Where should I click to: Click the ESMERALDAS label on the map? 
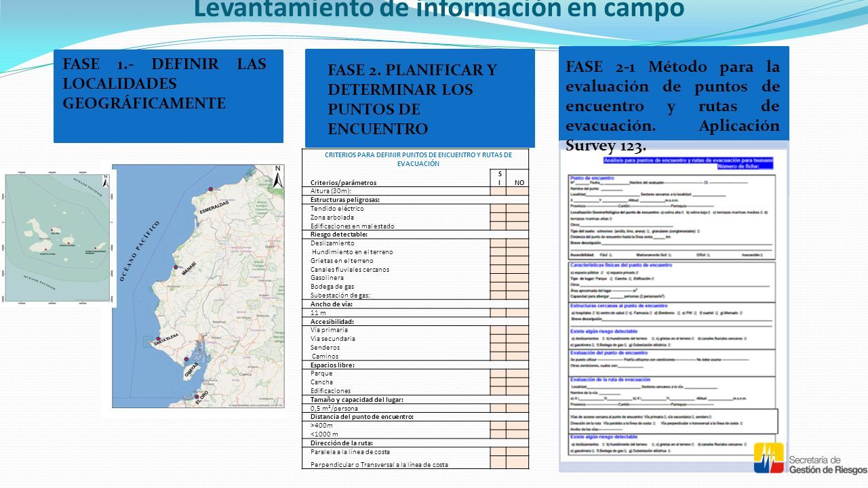(214, 207)
